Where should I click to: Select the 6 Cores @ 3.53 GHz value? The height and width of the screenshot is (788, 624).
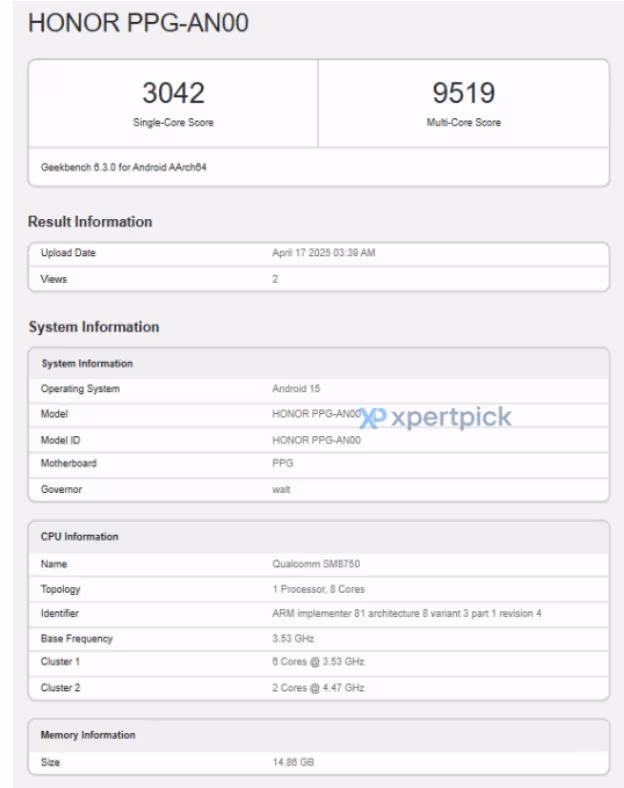pyautogui.click(x=318, y=661)
